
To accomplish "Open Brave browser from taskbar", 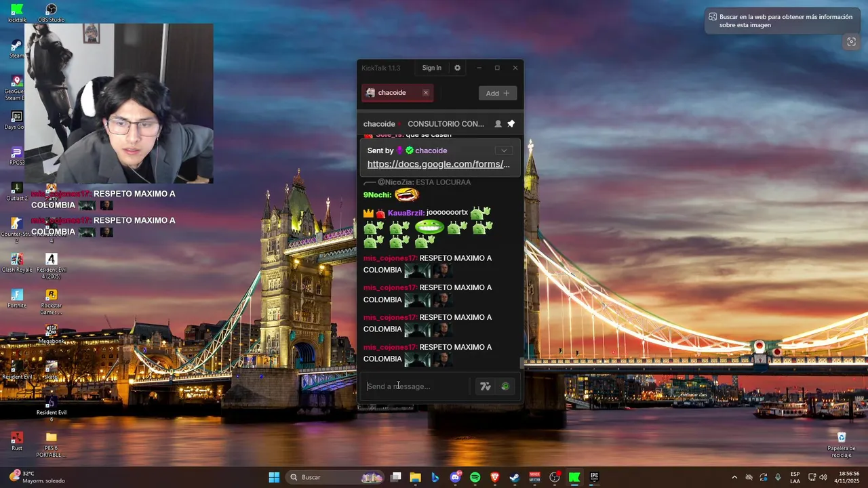I will coord(495,477).
